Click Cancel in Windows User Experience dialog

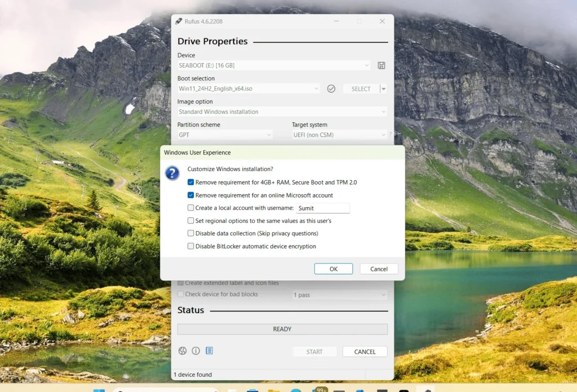[x=379, y=269]
